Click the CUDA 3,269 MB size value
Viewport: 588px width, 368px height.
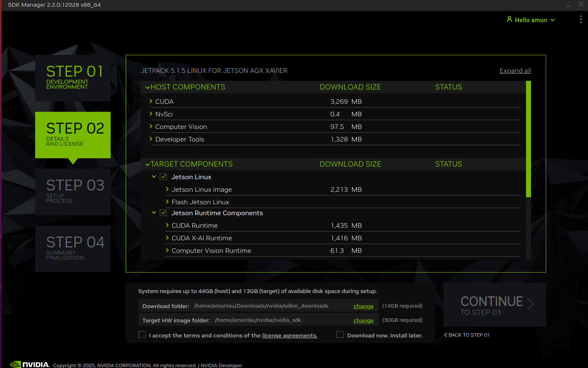(x=346, y=101)
